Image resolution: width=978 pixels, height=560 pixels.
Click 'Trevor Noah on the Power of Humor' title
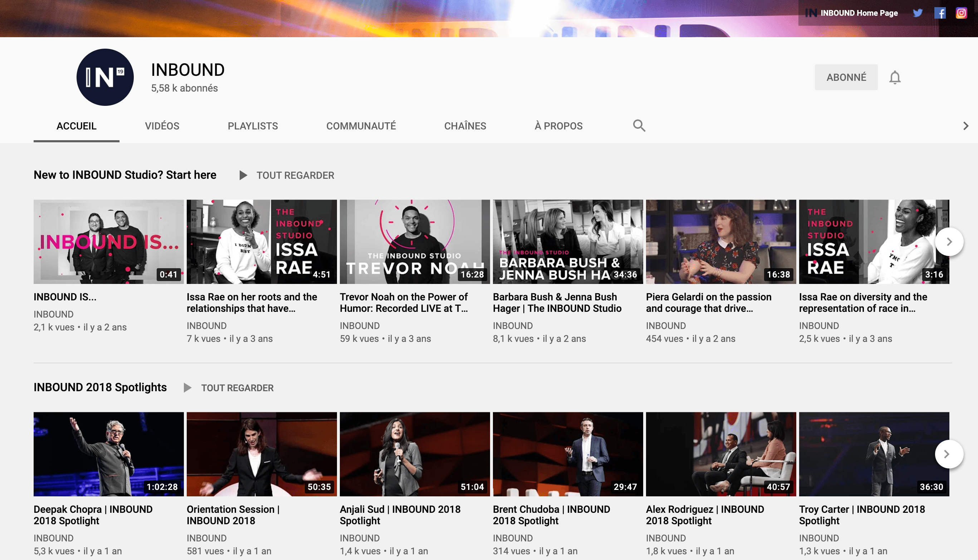pyautogui.click(x=404, y=303)
